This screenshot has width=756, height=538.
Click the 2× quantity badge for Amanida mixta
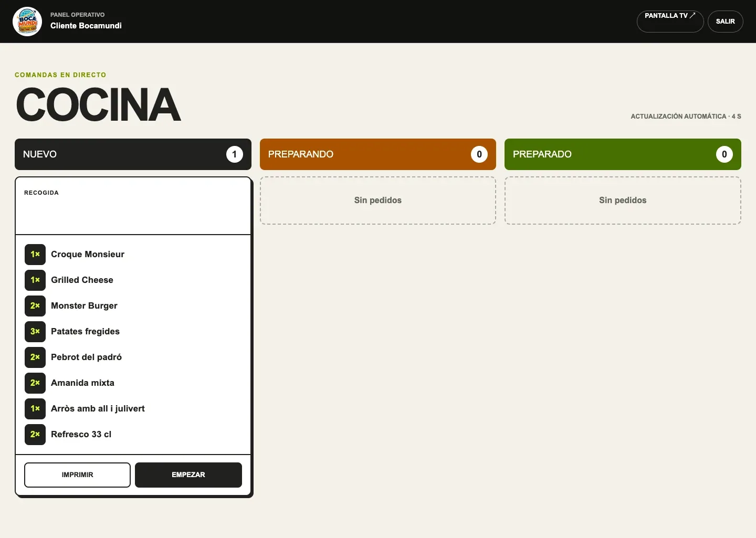pyautogui.click(x=35, y=383)
